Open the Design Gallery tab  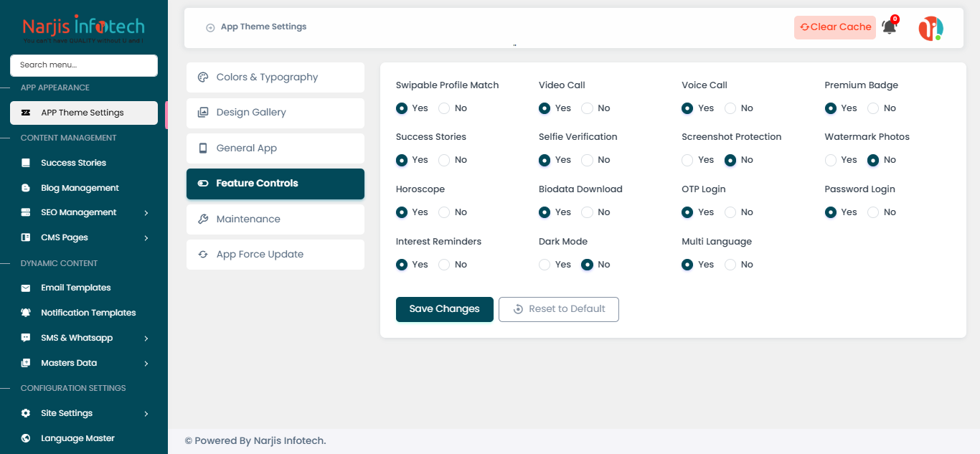[275, 113]
